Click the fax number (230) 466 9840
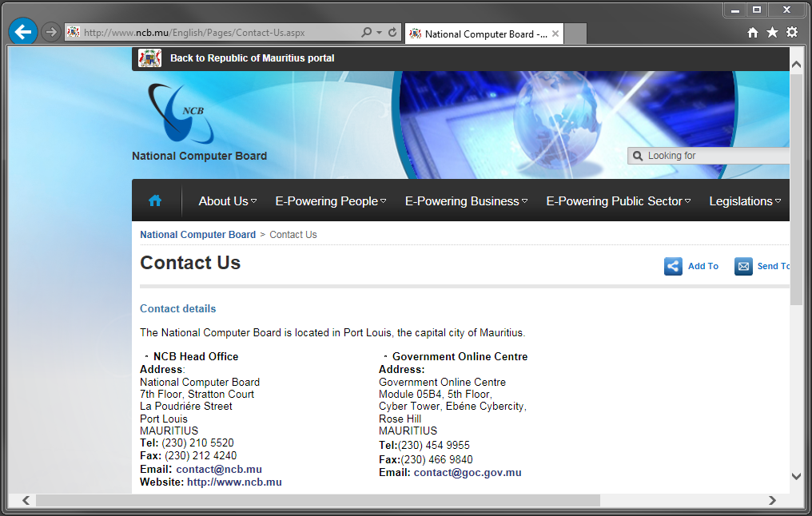 pos(436,459)
